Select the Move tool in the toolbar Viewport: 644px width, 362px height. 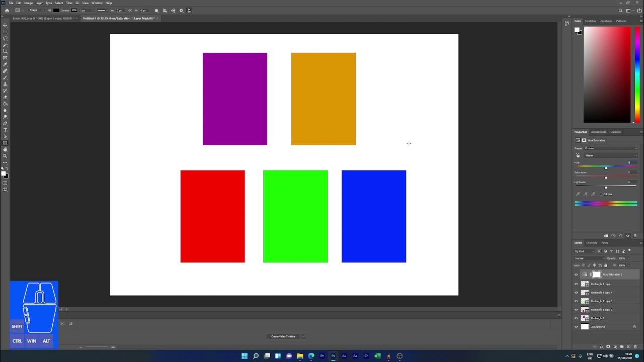[6, 25]
